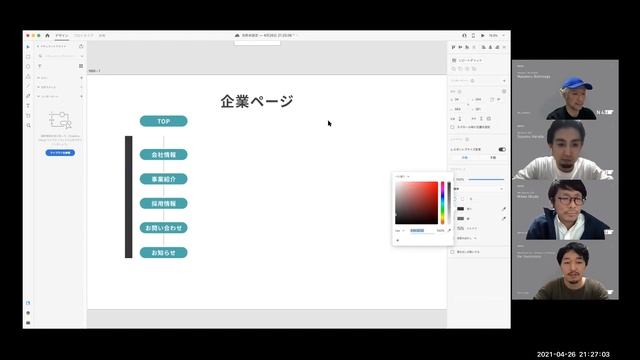This screenshot has height=360, width=640.
Task: Open the Plugins panel icon at bottom left
Action: tap(28, 323)
